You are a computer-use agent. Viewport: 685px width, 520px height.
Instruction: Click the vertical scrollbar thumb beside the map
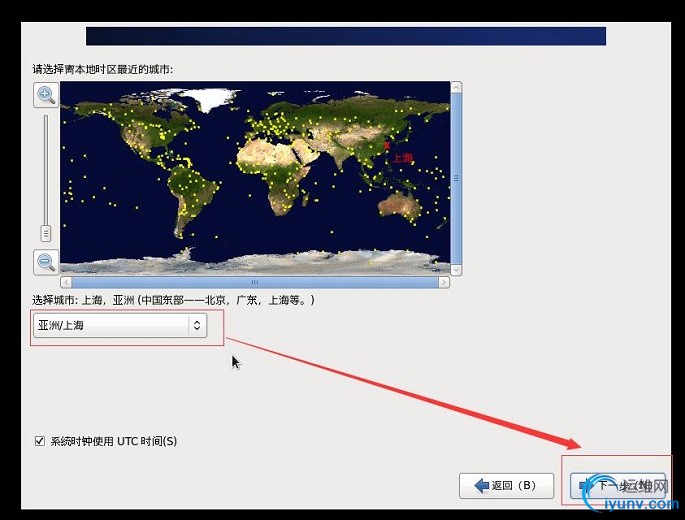click(456, 178)
